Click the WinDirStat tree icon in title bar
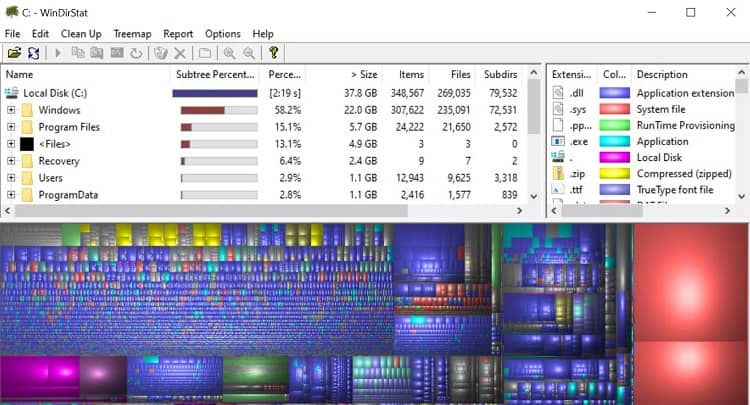This screenshot has height=405, width=750. [x=11, y=12]
